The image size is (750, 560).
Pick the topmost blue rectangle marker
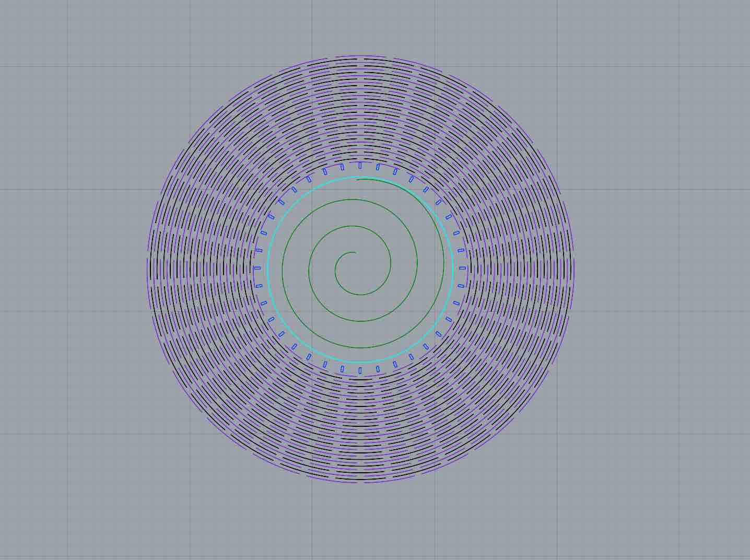click(x=360, y=166)
